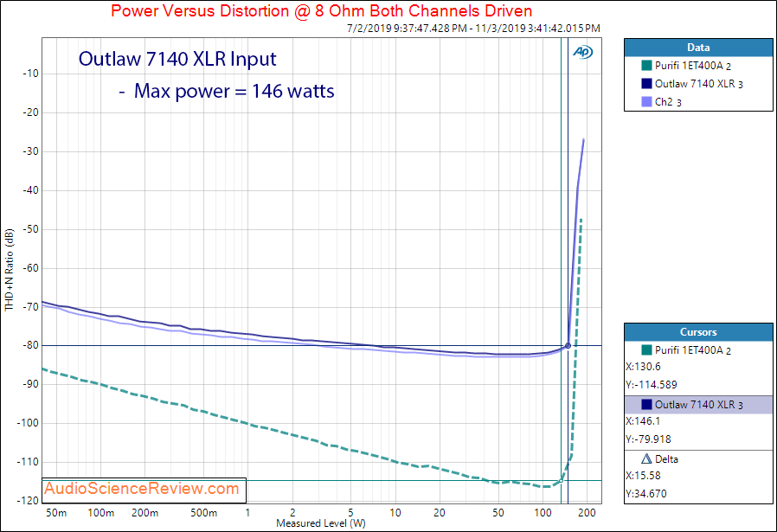Click the -10 tick on the Y axis

pyautogui.click(x=30, y=74)
